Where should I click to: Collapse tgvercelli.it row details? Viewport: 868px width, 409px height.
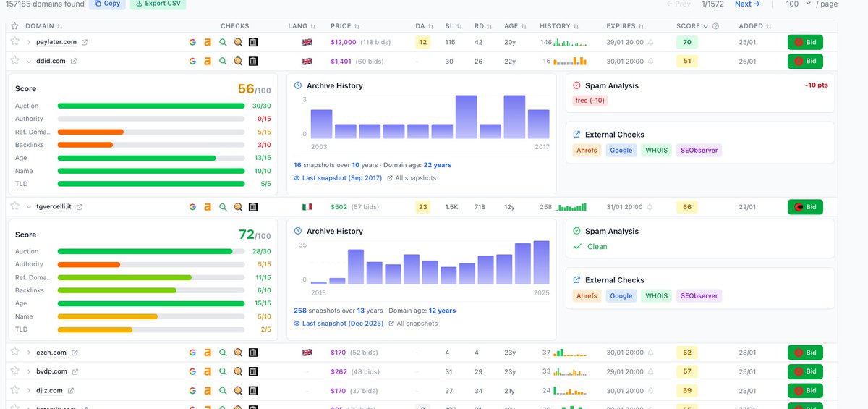click(x=29, y=207)
